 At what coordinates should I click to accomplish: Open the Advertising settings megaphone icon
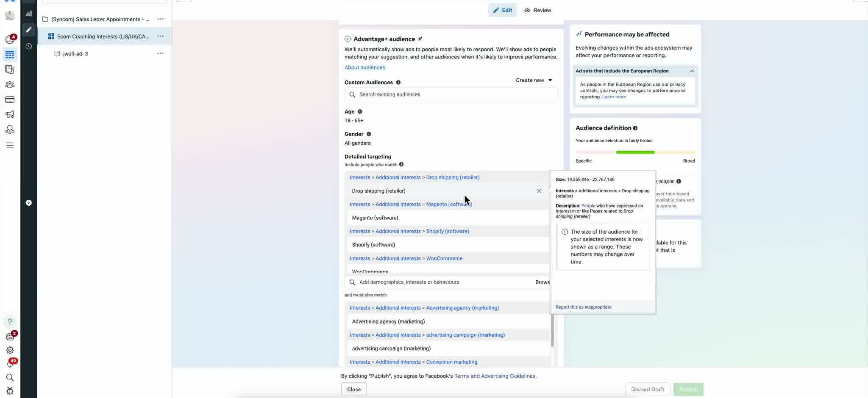pos(10,114)
